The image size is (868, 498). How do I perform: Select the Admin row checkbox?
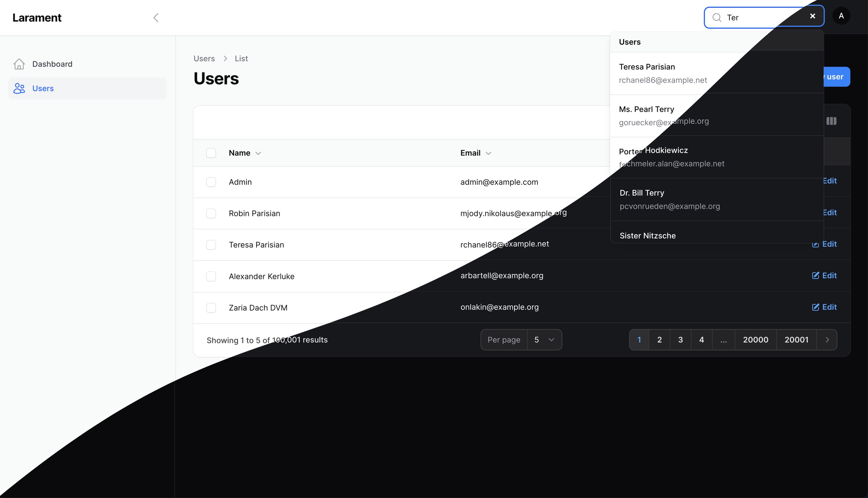click(x=211, y=182)
